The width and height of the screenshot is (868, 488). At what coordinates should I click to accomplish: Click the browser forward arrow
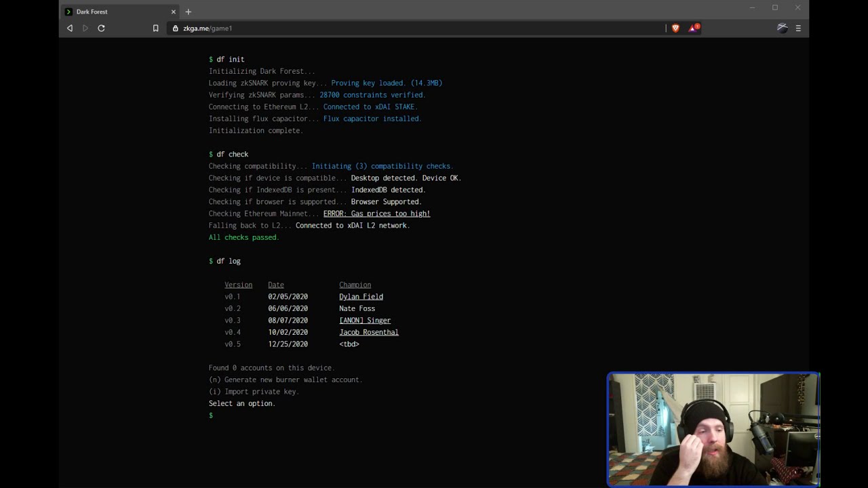click(x=85, y=28)
